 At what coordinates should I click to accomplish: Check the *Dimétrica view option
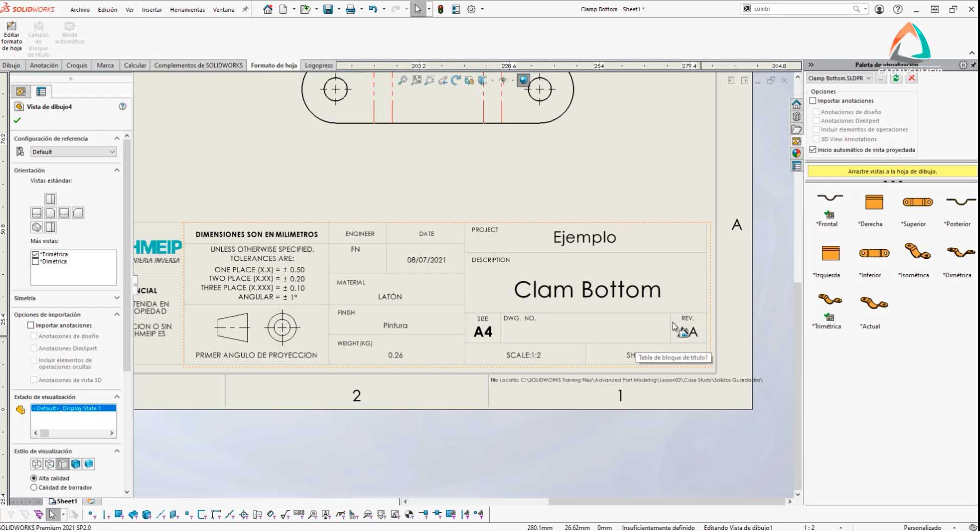pyautogui.click(x=36, y=261)
